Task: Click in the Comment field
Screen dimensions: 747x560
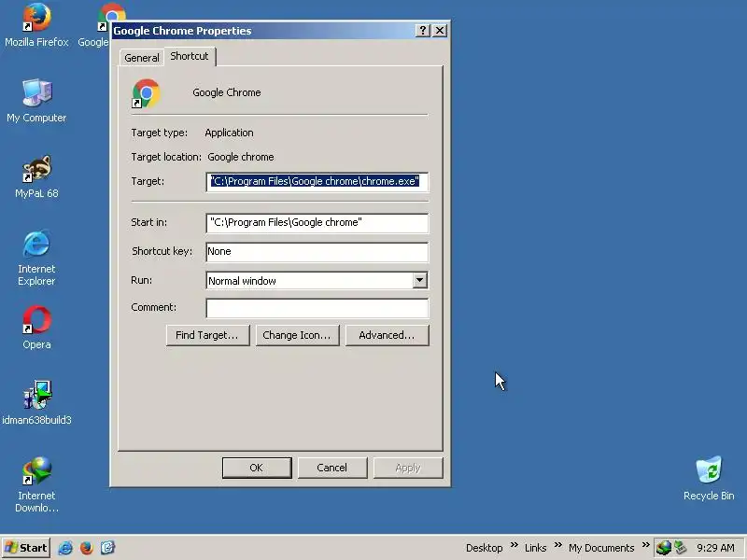Action: point(317,308)
